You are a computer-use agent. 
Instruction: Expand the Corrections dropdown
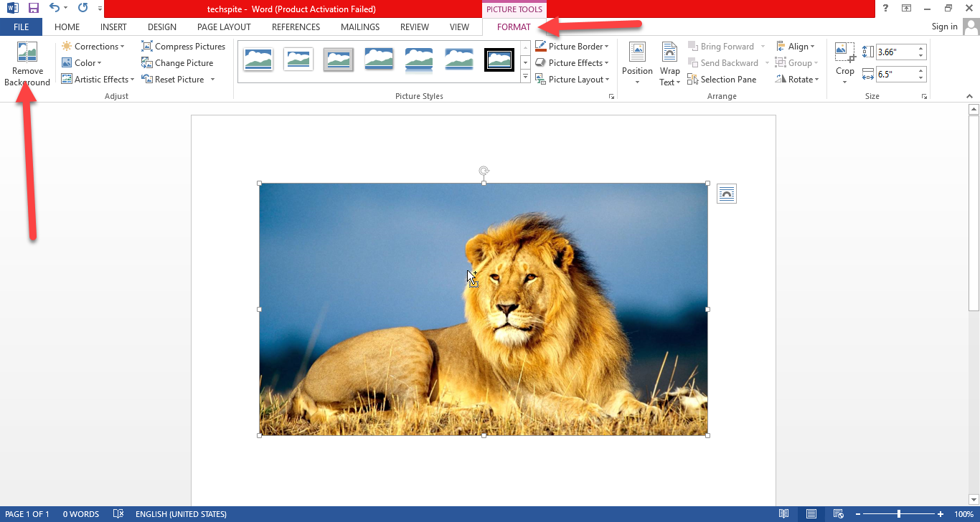(x=96, y=47)
